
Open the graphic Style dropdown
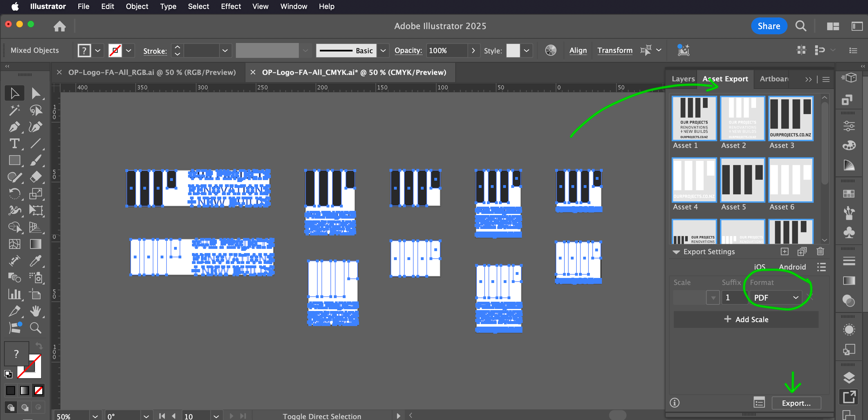click(526, 51)
